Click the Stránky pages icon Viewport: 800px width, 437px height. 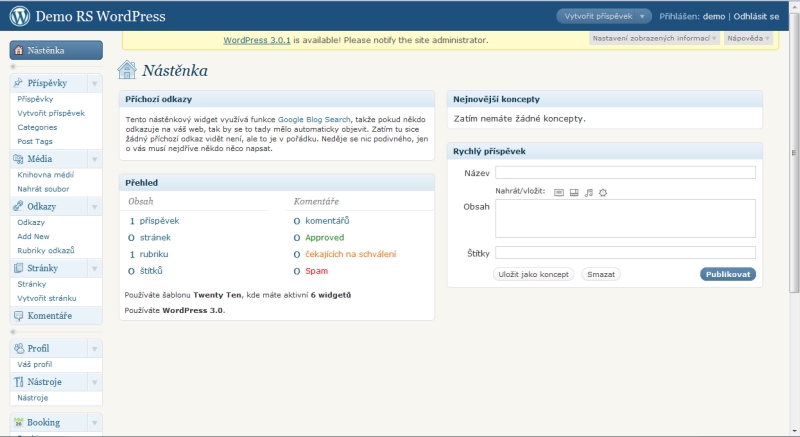(x=18, y=268)
